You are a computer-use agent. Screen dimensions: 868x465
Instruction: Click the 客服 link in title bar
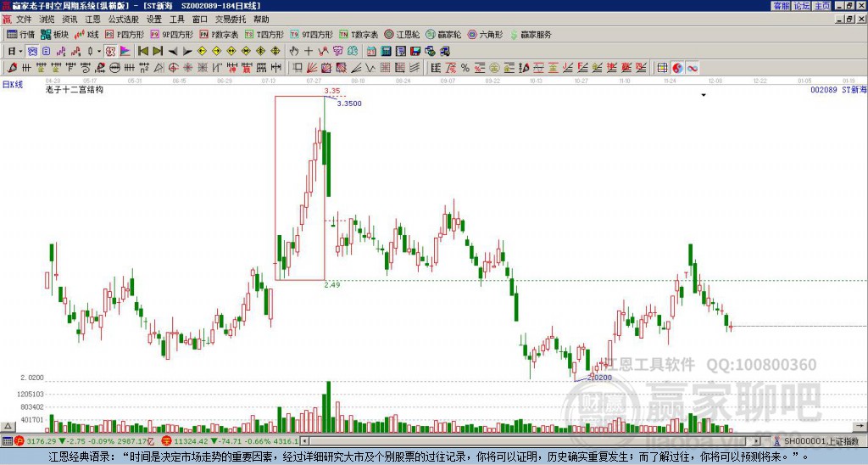point(781,6)
